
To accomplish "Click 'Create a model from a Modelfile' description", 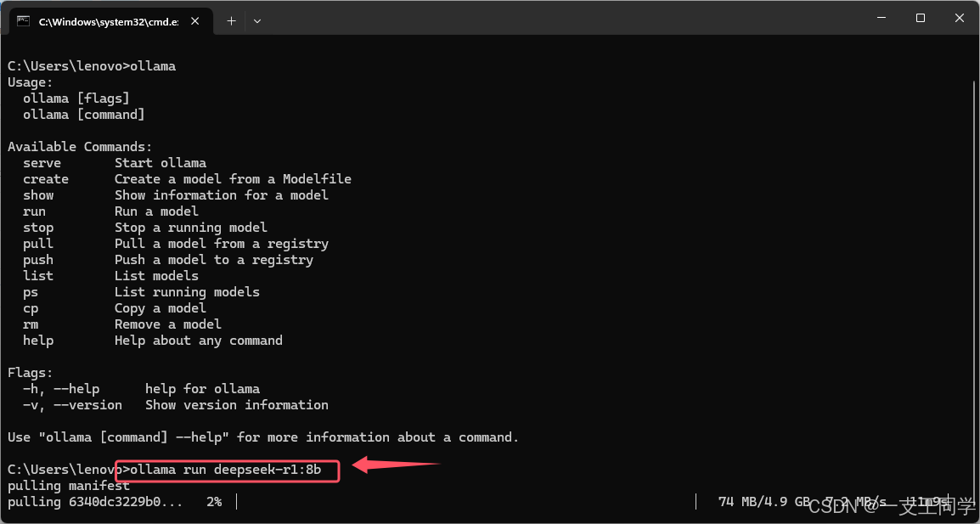I will [234, 179].
